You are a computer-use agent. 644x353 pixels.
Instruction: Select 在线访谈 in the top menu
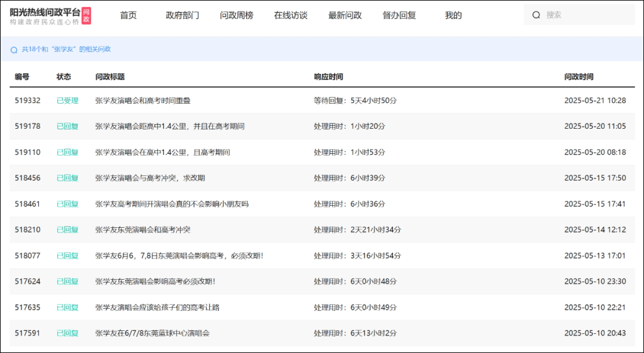pyautogui.click(x=290, y=16)
